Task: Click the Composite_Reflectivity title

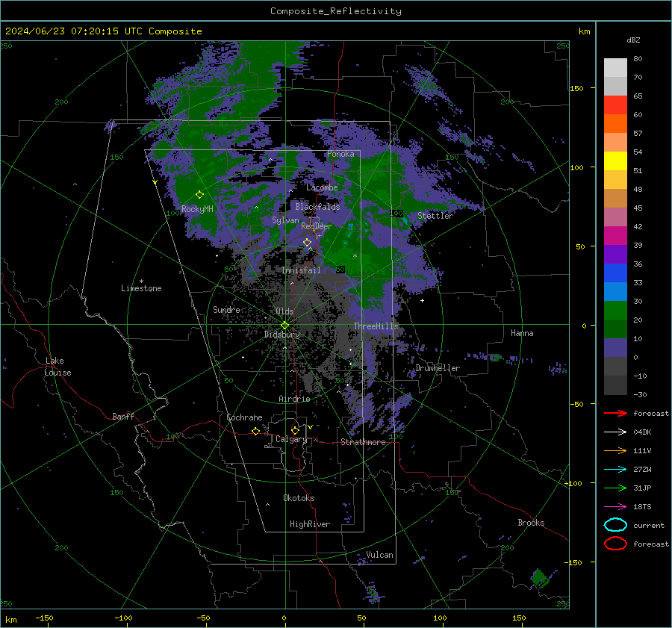Action: (336, 11)
